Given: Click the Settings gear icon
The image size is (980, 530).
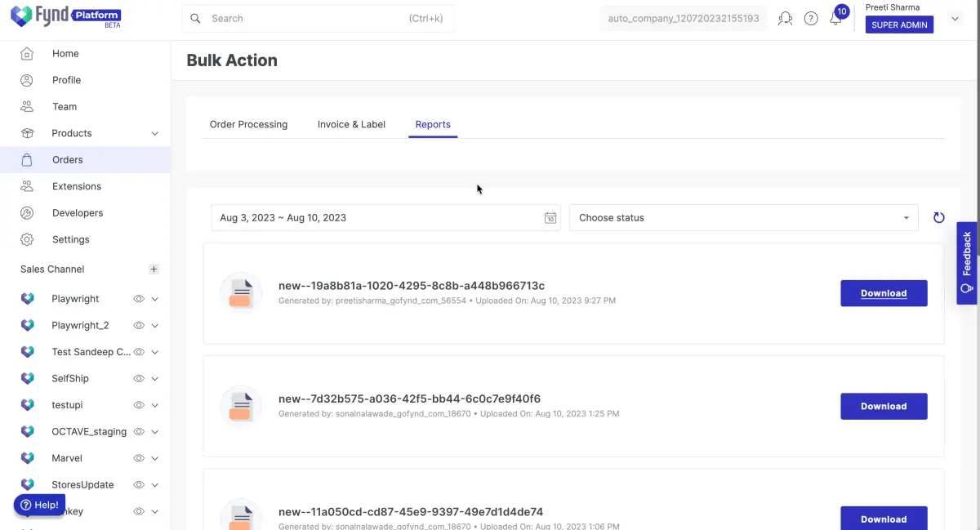Looking at the screenshot, I should tap(27, 239).
